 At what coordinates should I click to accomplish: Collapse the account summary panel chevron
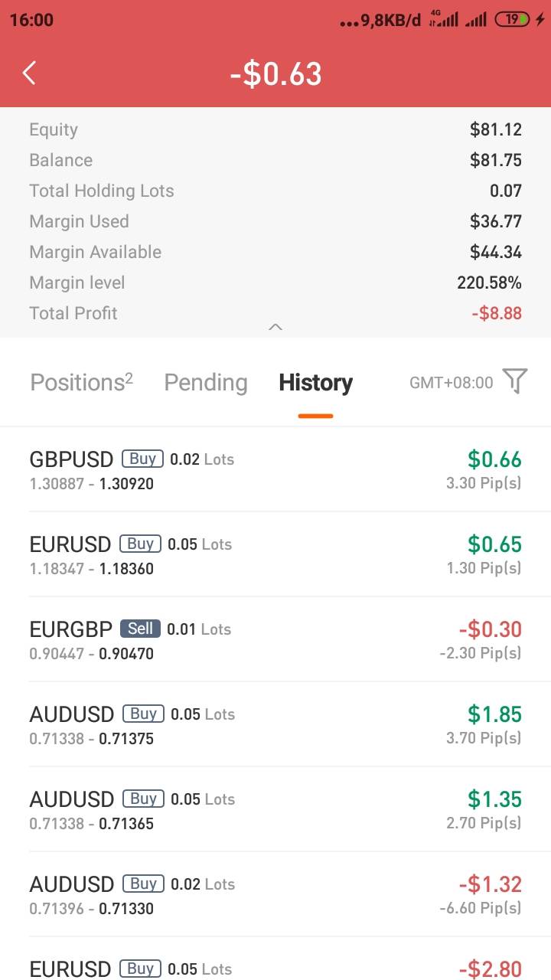click(x=275, y=327)
